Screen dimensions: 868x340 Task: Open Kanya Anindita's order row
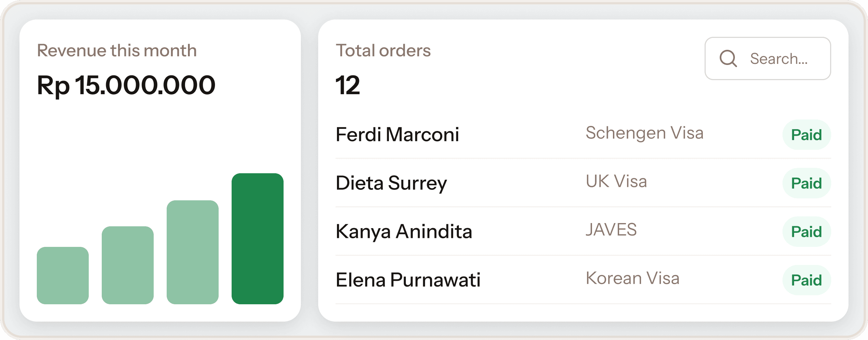(x=583, y=231)
